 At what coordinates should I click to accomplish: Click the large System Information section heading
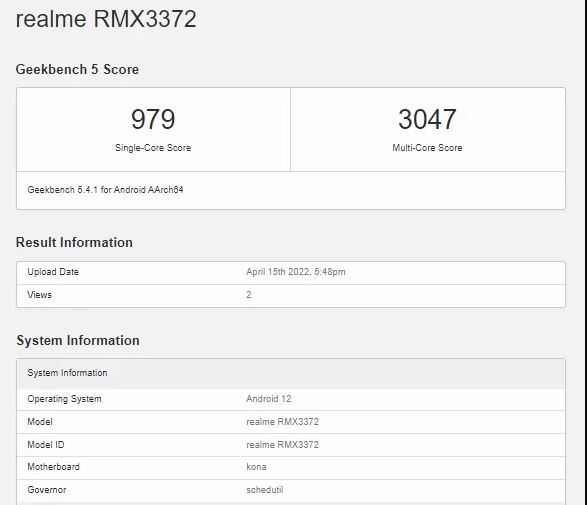coord(78,340)
